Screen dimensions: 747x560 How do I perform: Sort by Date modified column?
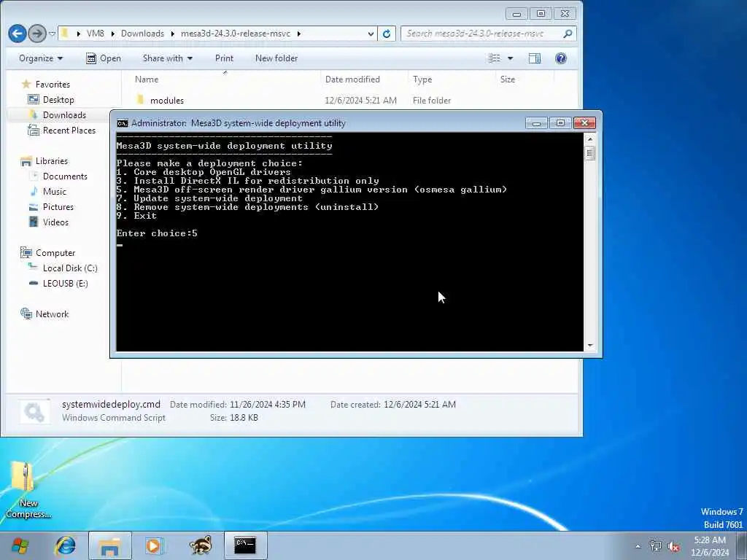(352, 79)
